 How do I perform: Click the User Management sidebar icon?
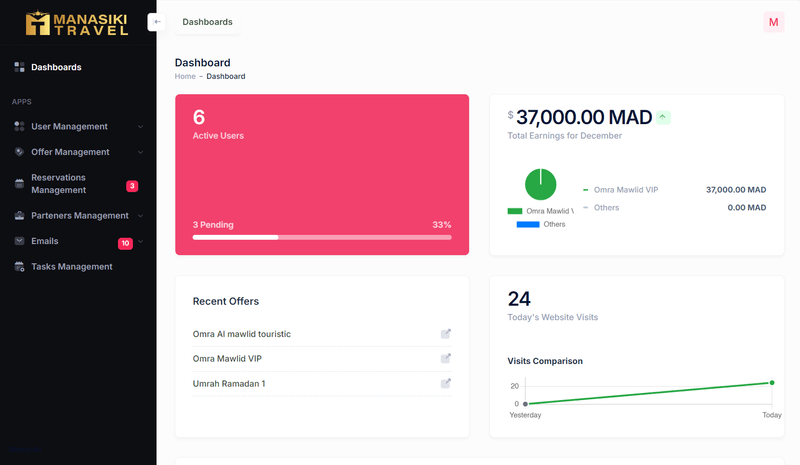[x=20, y=126]
